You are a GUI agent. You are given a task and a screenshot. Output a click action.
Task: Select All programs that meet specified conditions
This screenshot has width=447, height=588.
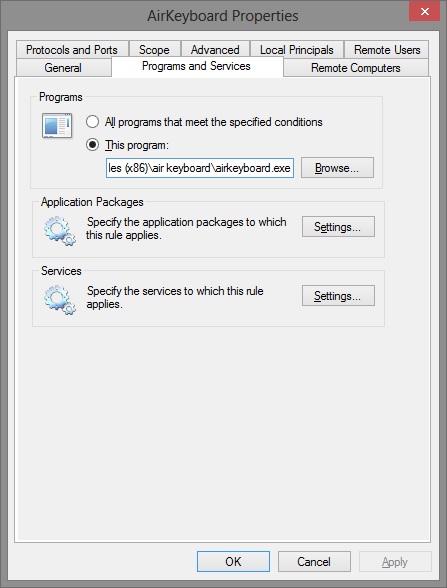pos(93,122)
